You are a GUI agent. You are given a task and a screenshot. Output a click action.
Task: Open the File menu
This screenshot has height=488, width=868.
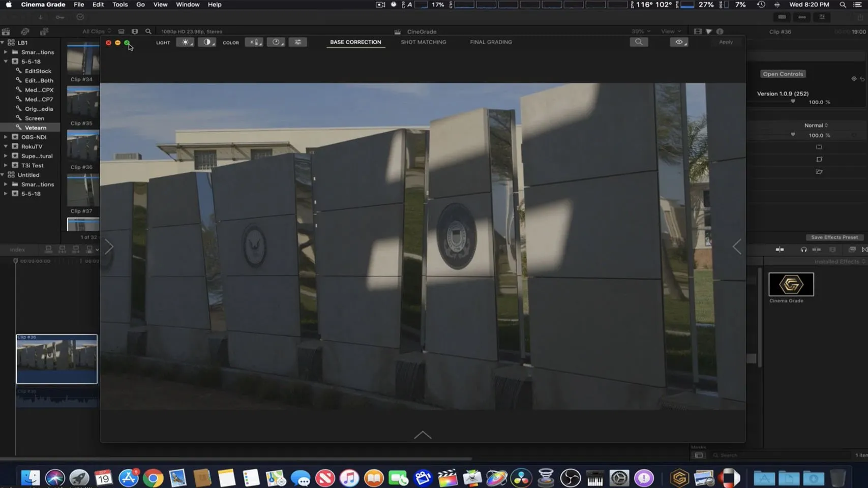pyautogui.click(x=79, y=5)
